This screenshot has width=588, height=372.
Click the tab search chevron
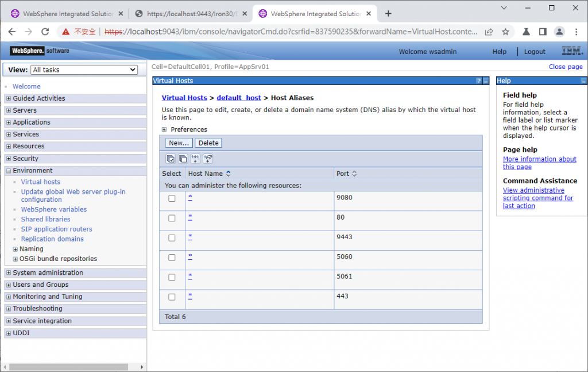pyautogui.click(x=504, y=8)
